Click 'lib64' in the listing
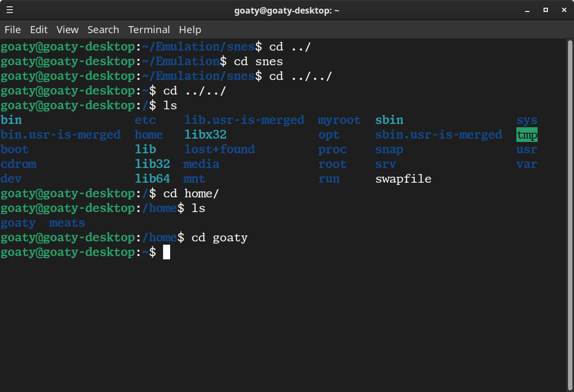 (152, 179)
